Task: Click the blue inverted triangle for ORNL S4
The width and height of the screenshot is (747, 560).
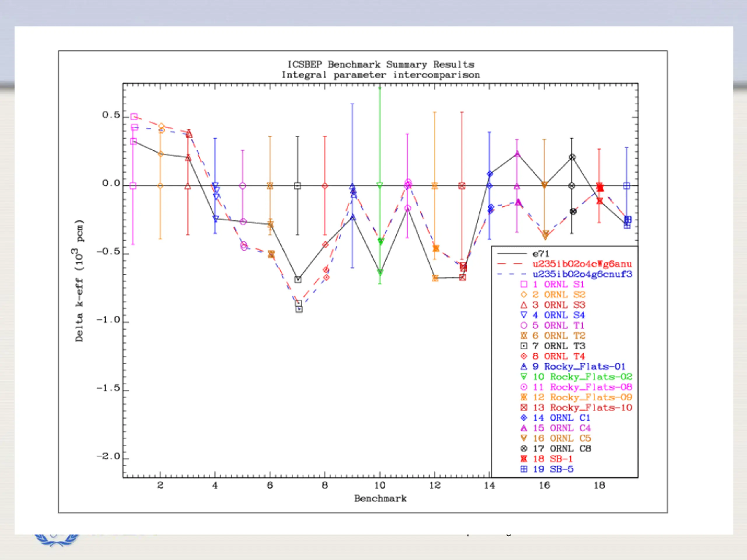Action: click(523, 315)
